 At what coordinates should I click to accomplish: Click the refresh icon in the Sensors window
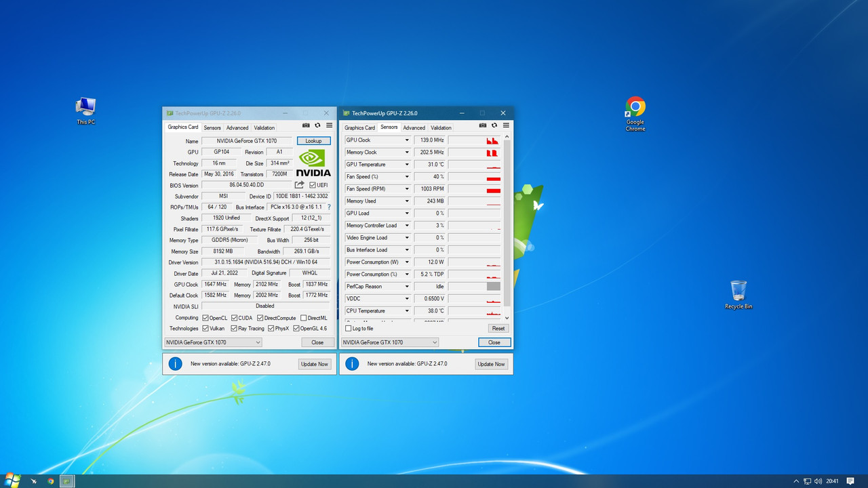click(x=494, y=125)
